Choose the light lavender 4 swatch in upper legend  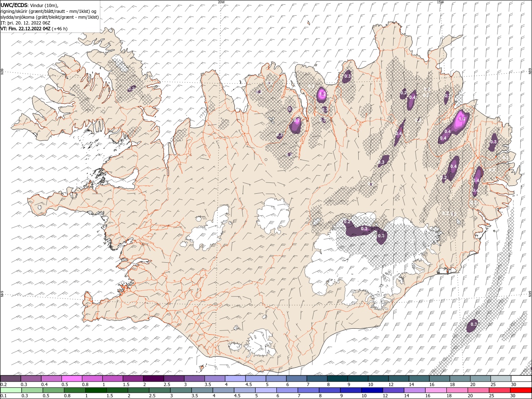[235, 379]
